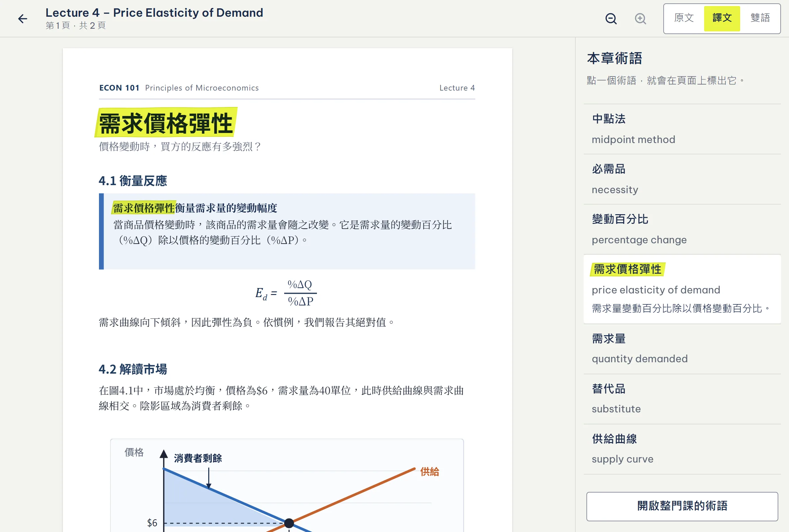Screen dimensions: 789x532
Task: Switch to 雙語 bilingual mode
Action: pyautogui.click(x=760, y=18)
